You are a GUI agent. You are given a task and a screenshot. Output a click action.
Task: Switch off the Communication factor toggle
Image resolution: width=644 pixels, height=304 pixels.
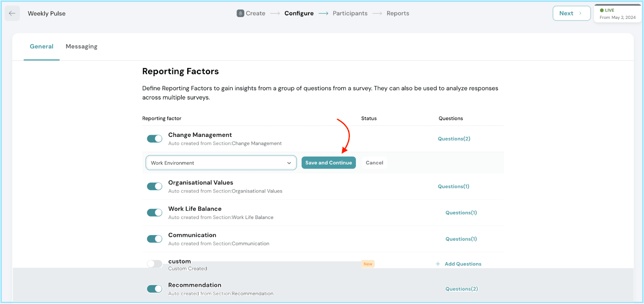(x=155, y=239)
